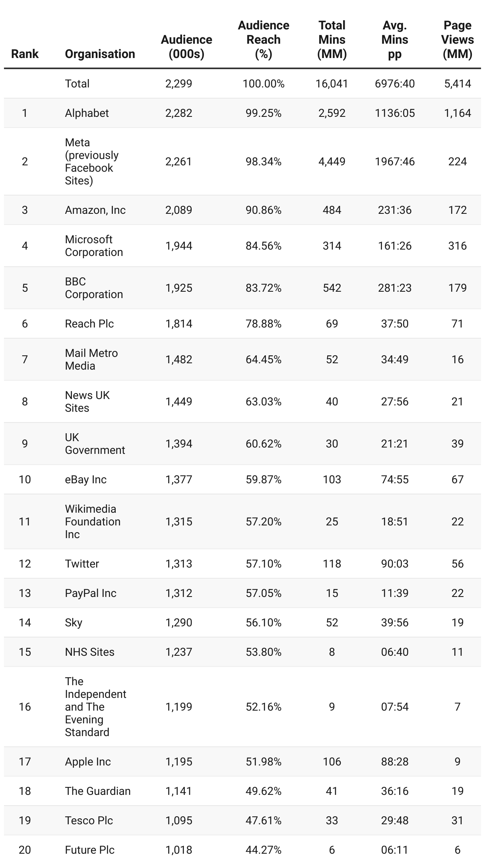485x868 pixels.
Task: Select the Total row's 100.00% reach value
Action: [x=263, y=84]
